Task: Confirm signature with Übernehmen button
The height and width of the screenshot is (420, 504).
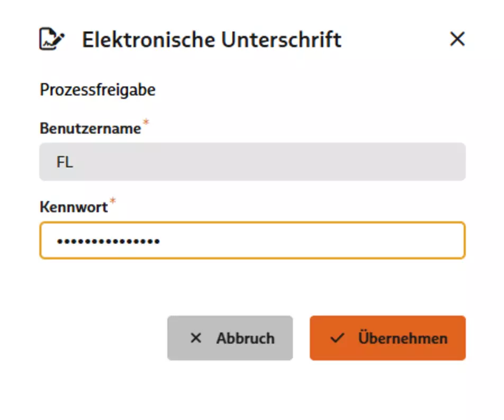Action: pyautogui.click(x=388, y=338)
